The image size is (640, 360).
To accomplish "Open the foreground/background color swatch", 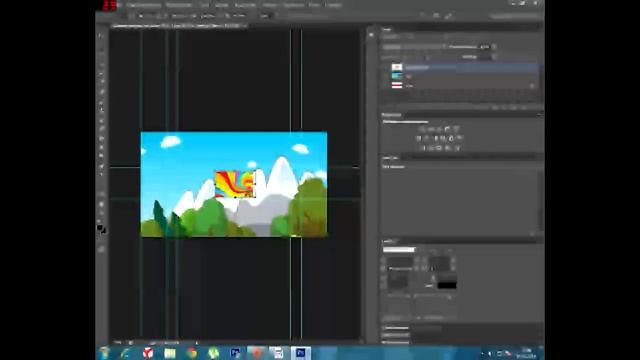I will click(101, 229).
